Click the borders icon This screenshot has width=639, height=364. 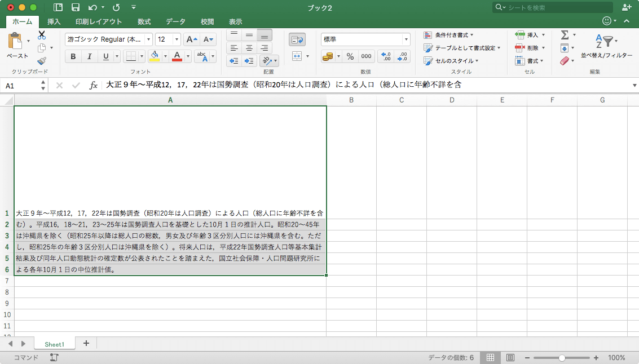131,56
